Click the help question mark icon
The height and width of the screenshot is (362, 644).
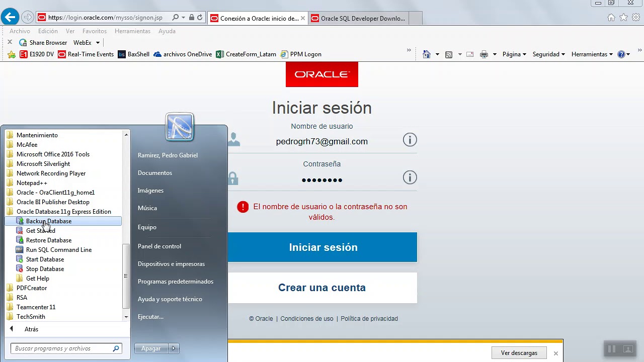tap(621, 54)
